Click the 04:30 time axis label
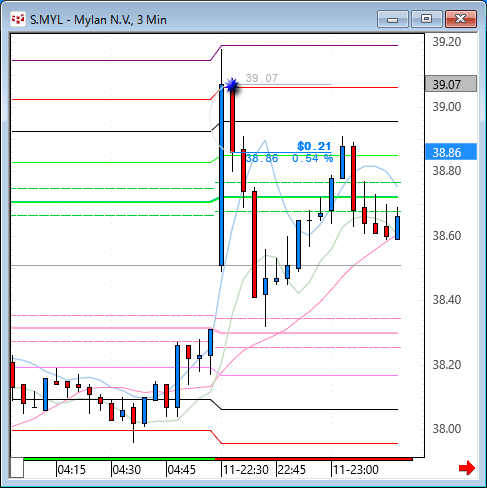487x488 pixels. point(127,470)
